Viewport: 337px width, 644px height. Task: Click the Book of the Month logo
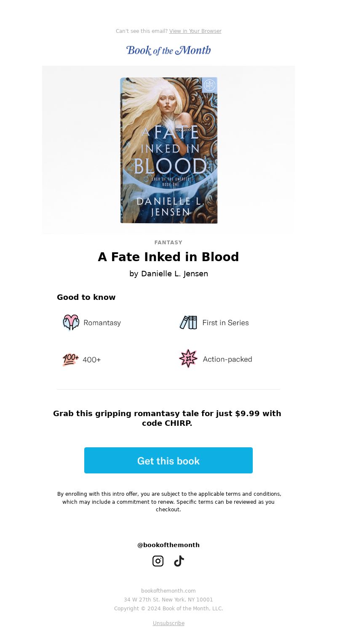168,51
